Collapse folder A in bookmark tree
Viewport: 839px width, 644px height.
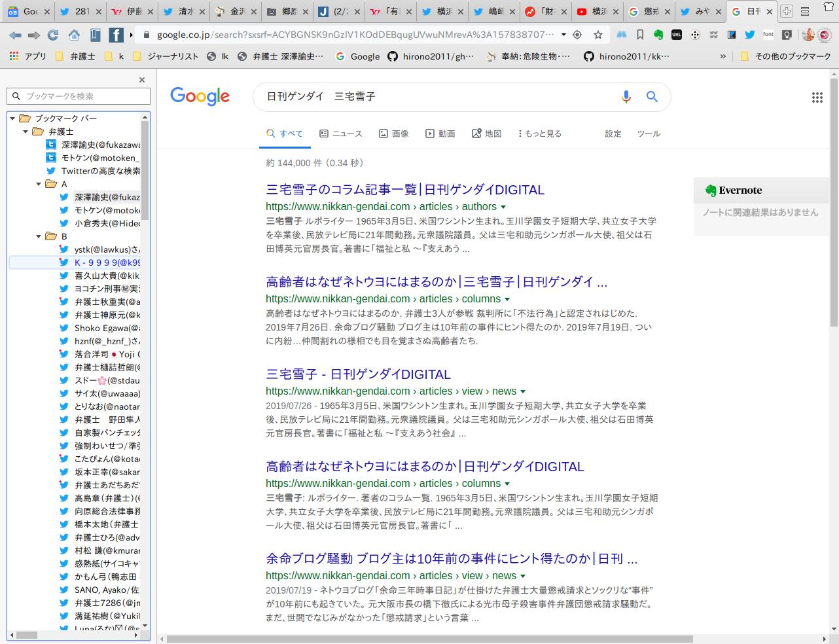[39, 184]
